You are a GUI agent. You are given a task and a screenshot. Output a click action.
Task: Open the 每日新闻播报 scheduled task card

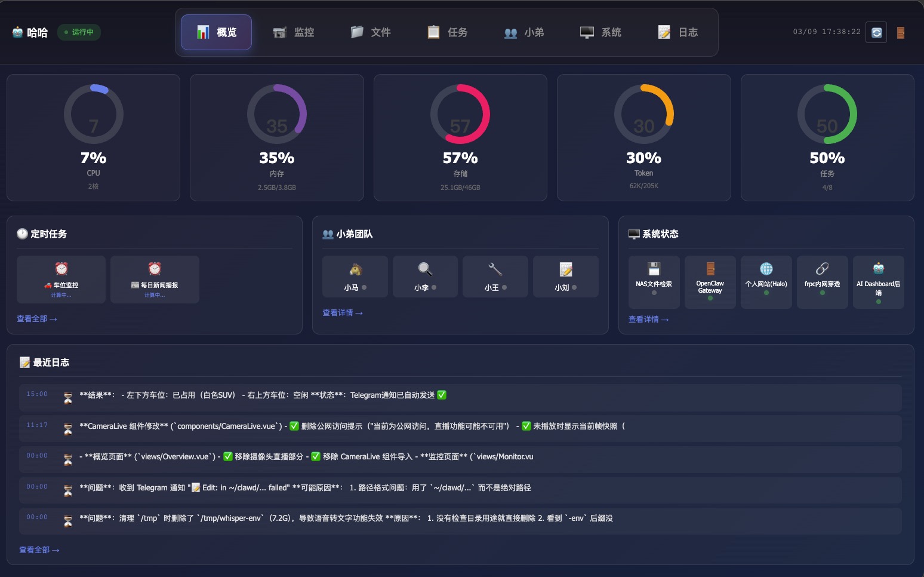click(x=155, y=280)
